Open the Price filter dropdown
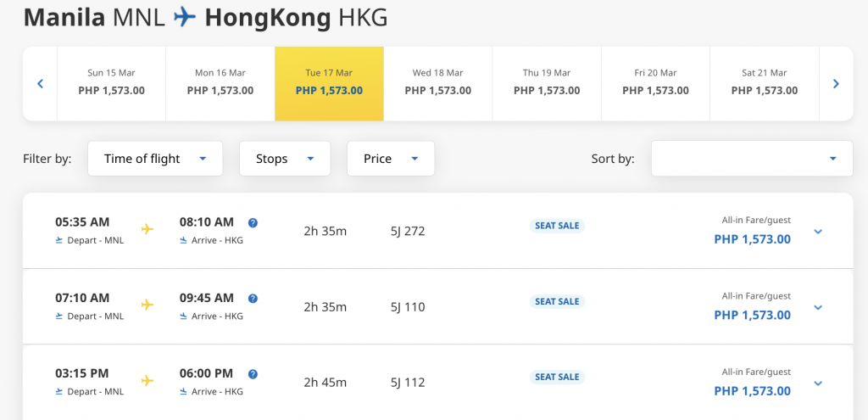Image resolution: width=868 pixels, height=420 pixels. 391,159
